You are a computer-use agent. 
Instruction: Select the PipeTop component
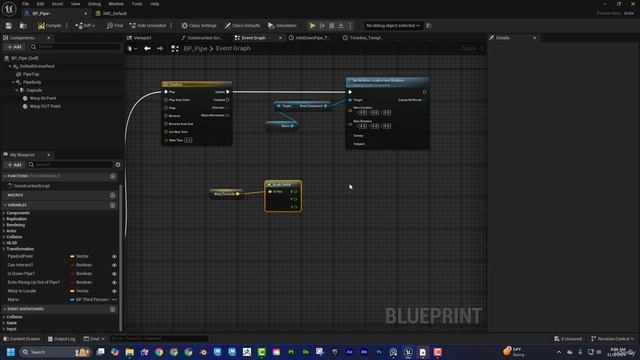coord(31,74)
